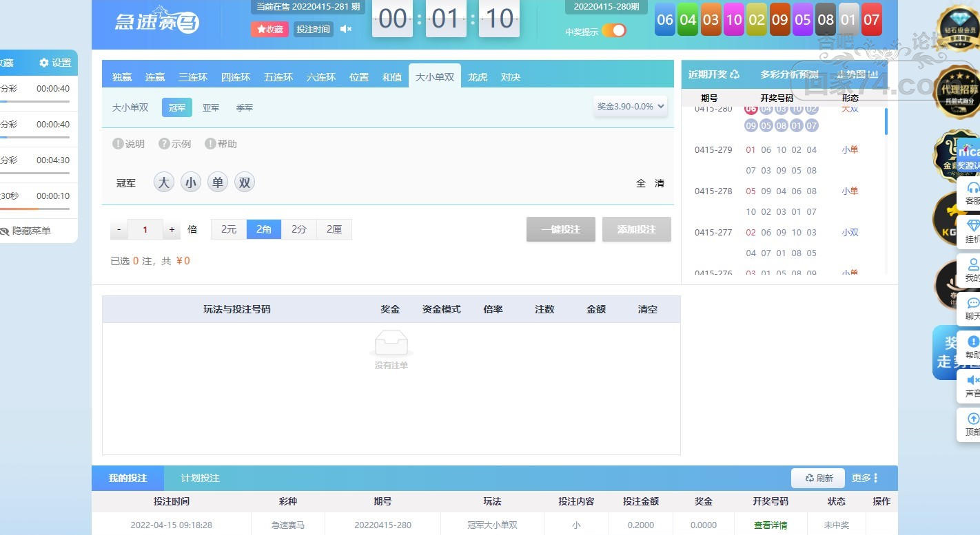Screen dimensions: 980x535
Task: Click the multiplier input field
Action: tap(145, 229)
